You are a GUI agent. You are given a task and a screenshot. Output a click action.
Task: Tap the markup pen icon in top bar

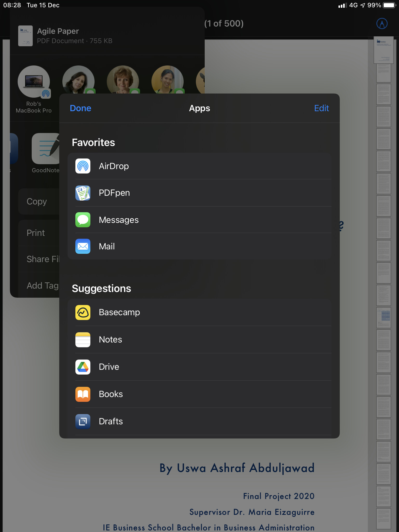pyautogui.click(x=382, y=24)
